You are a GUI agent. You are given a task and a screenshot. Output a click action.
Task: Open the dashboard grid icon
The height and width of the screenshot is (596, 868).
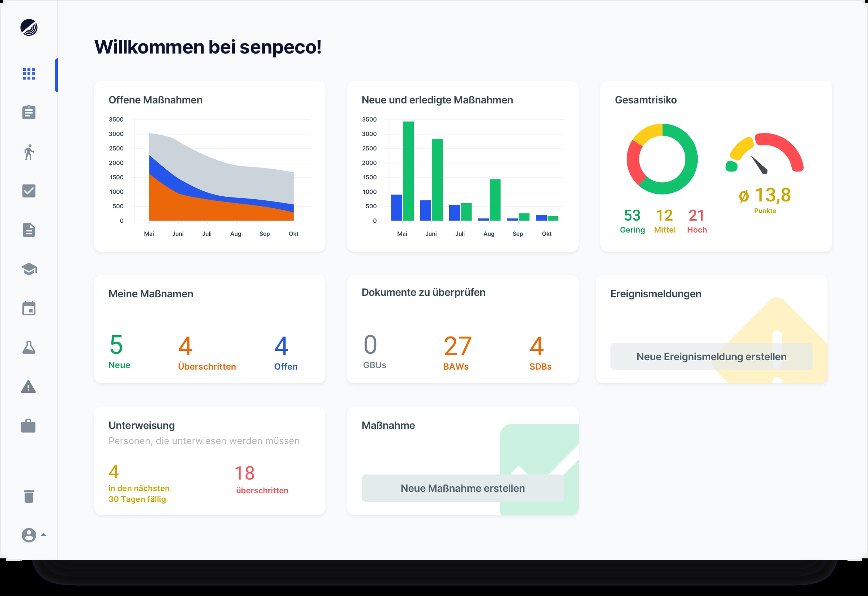coord(29,74)
